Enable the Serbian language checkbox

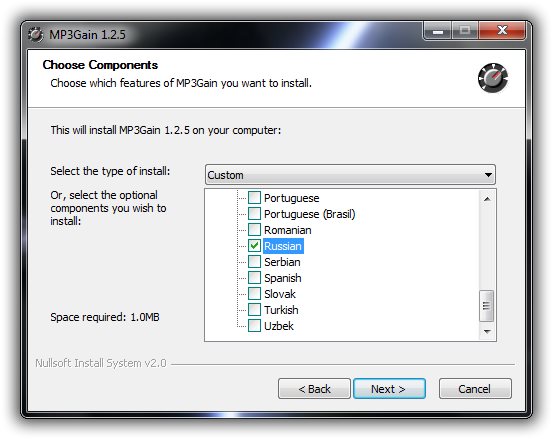[254, 262]
